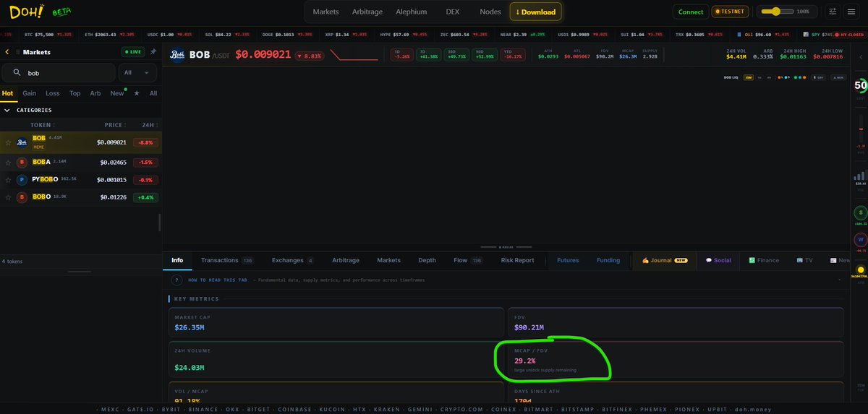The width and height of the screenshot is (868, 414).
Task: Click the BOBO token logo
Action: click(x=22, y=197)
